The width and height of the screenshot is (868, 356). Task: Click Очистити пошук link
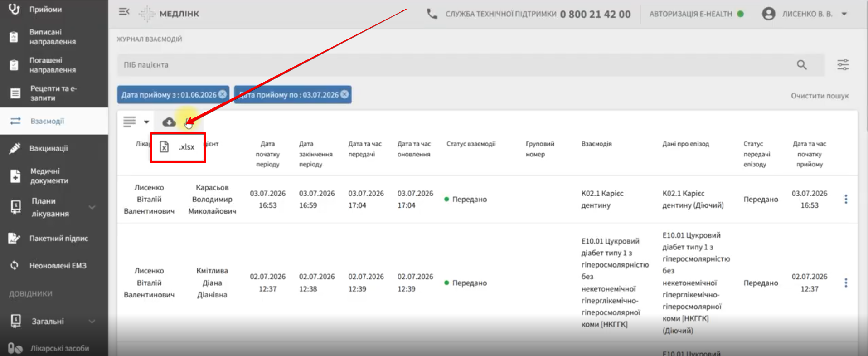[x=820, y=96]
